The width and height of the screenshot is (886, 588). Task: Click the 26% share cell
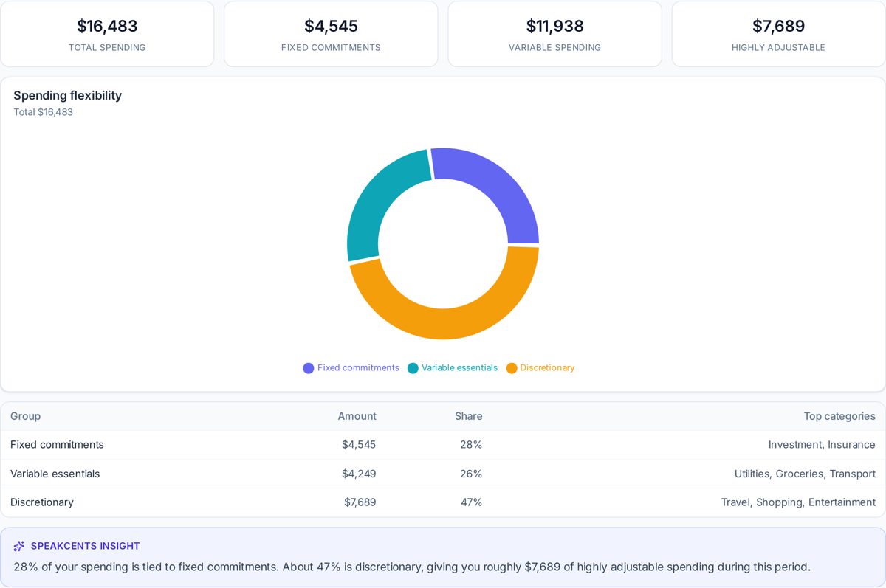(471, 474)
